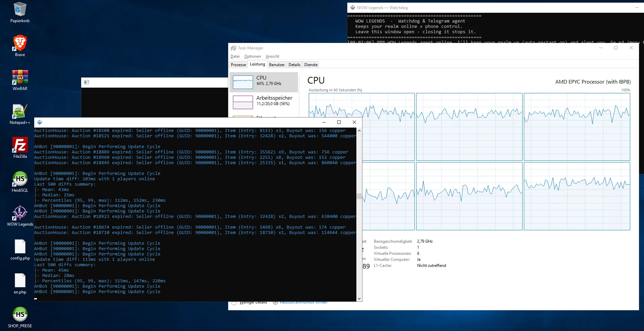Click the 'Auslastung in 60 Sekunden (%)' label
This screenshot has width=644, height=331.
(x=335, y=90)
